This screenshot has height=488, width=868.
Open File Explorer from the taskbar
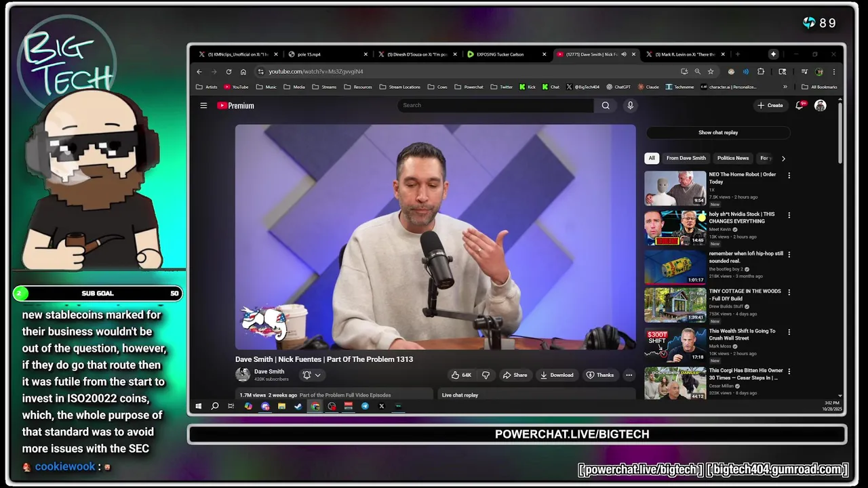(281, 406)
